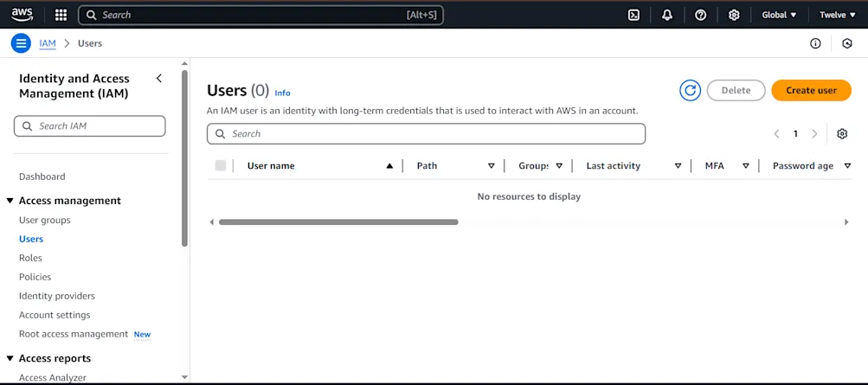Image resolution: width=868 pixels, height=385 pixels.
Task: Open Access Analyzer in the sidebar
Action: [53, 378]
